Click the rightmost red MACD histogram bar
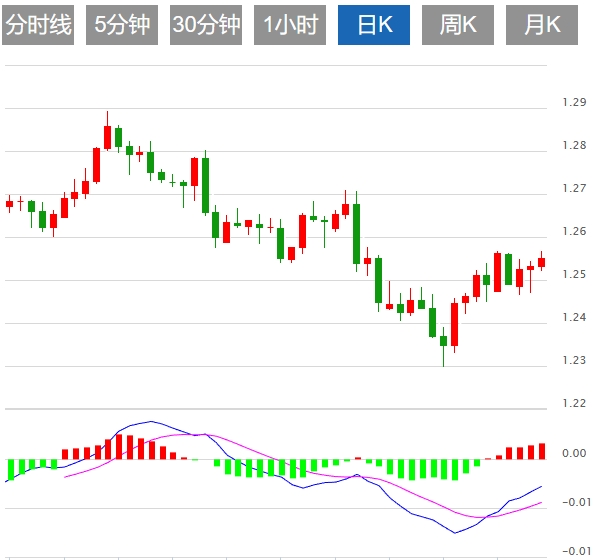 pos(542,451)
